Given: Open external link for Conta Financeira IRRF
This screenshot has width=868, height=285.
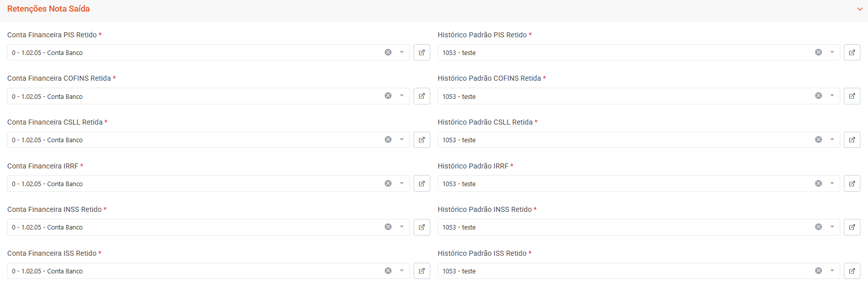Looking at the screenshot, I should [x=422, y=184].
